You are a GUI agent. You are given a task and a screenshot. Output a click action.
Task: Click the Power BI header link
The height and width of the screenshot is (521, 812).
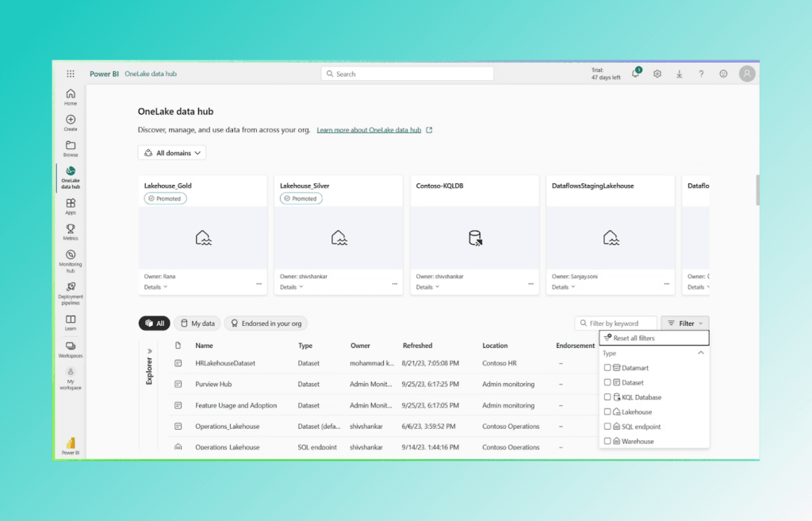pos(104,74)
